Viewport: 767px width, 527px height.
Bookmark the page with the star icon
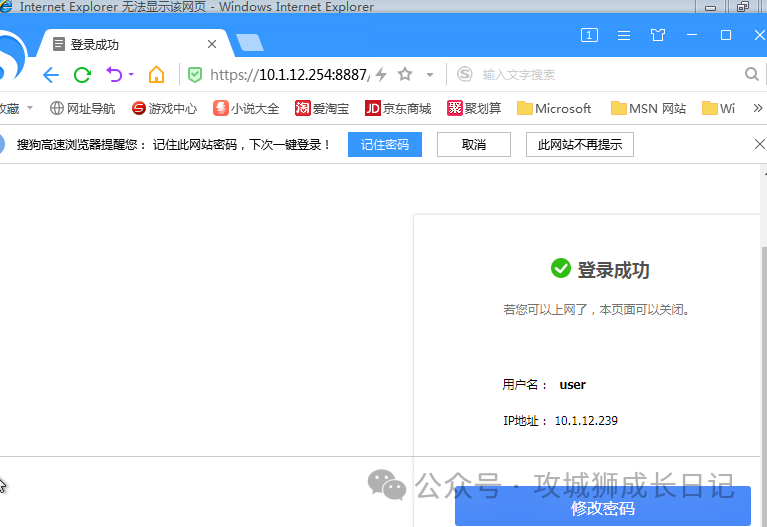pyautogui.click(x=405, y=75)
